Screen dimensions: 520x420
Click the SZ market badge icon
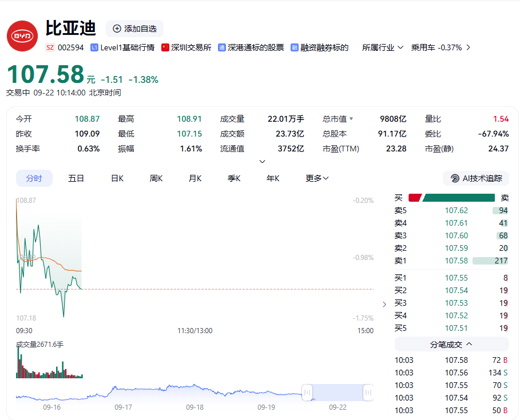pyautogui.click(x=50, y=47)
